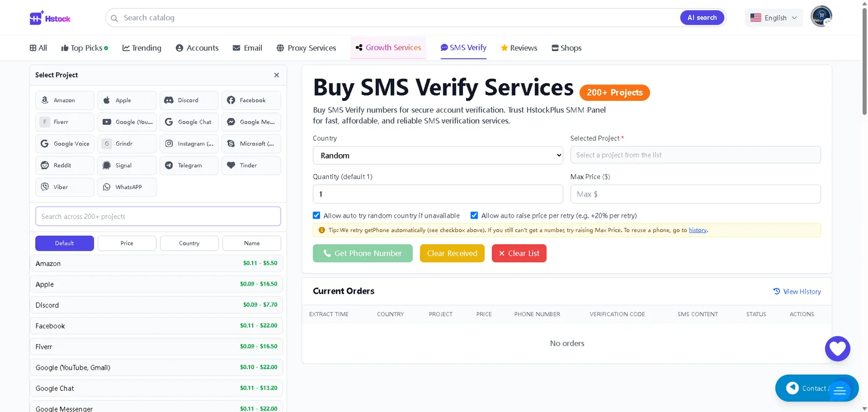Screen dimensions: 868x412
Task: Select the Amazon $0.11 - $5.50 row
Action: pos(156,263)
